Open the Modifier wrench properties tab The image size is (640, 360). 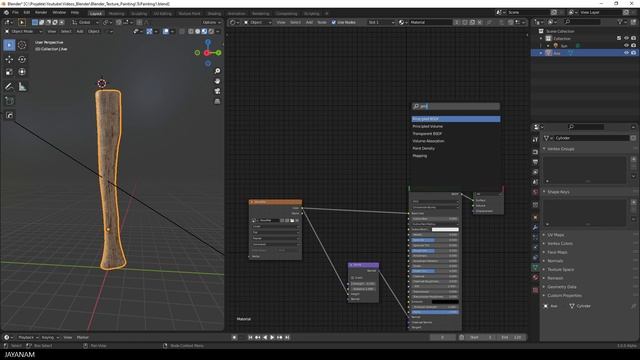pos(535,227)
